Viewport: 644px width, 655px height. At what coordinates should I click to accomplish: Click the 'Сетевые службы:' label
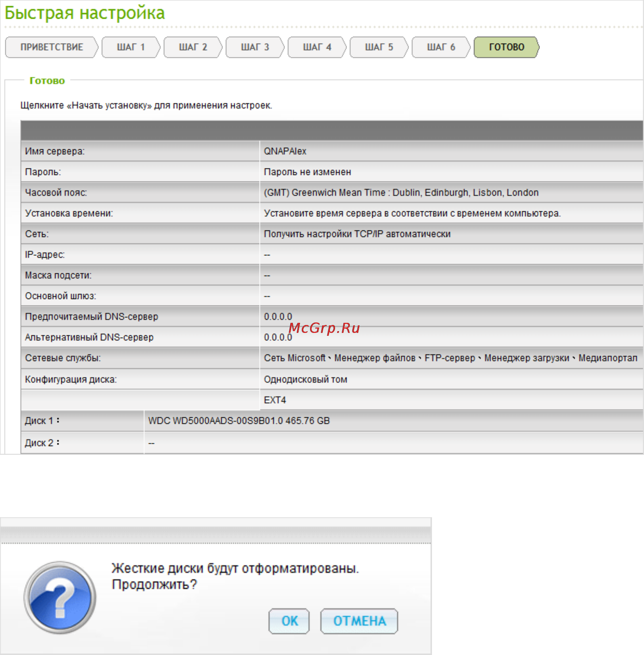(63, 358)
